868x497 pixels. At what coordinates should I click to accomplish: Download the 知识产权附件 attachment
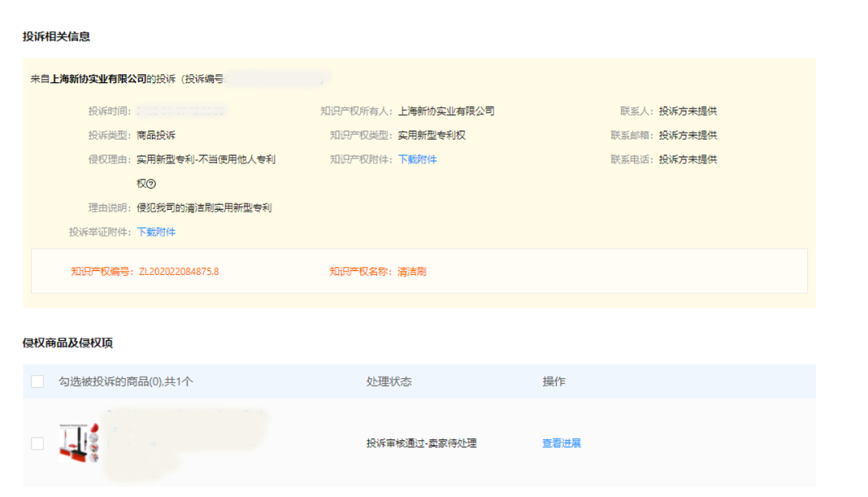click(x=417, y=159)
